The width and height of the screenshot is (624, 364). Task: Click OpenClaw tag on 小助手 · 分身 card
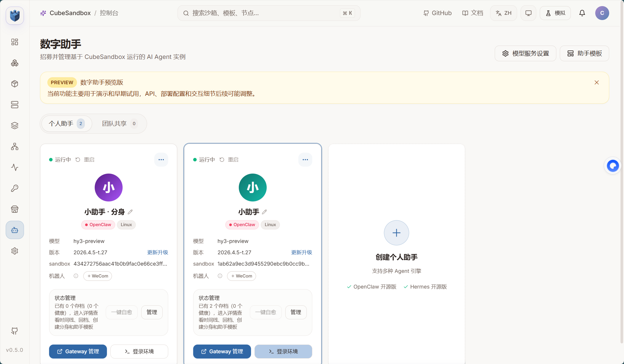[x=98, y=225]
